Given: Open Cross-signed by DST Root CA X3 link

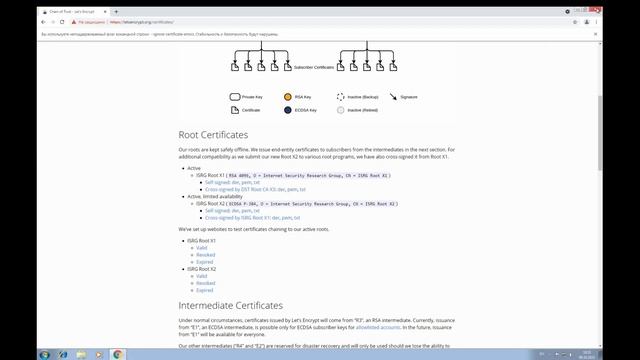Looking at the screenshot, I should pyautogui.click(x=240, y=189).
